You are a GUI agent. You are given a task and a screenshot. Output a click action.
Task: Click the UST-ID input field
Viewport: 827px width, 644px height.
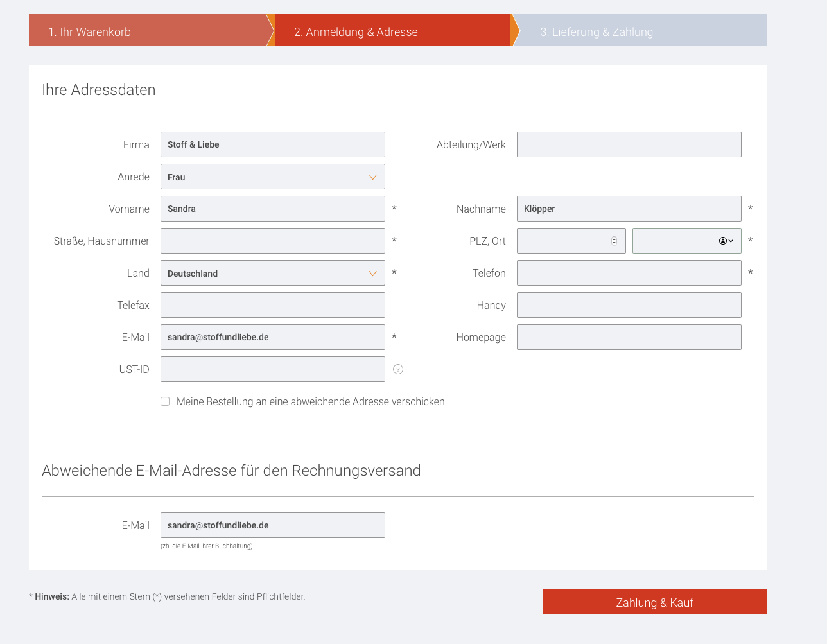pos(272,369)
